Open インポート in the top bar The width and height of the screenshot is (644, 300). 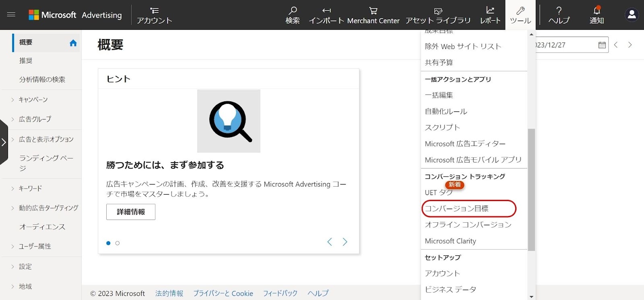click(326, 15)
